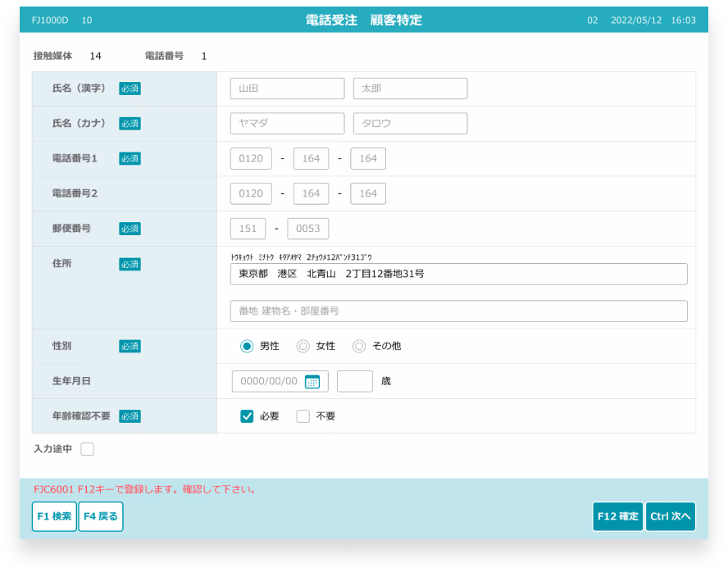The height and width of the screenshot is (572, 728).
Task: Click the F4 戻る button
Action: click(x=101, y=516)
